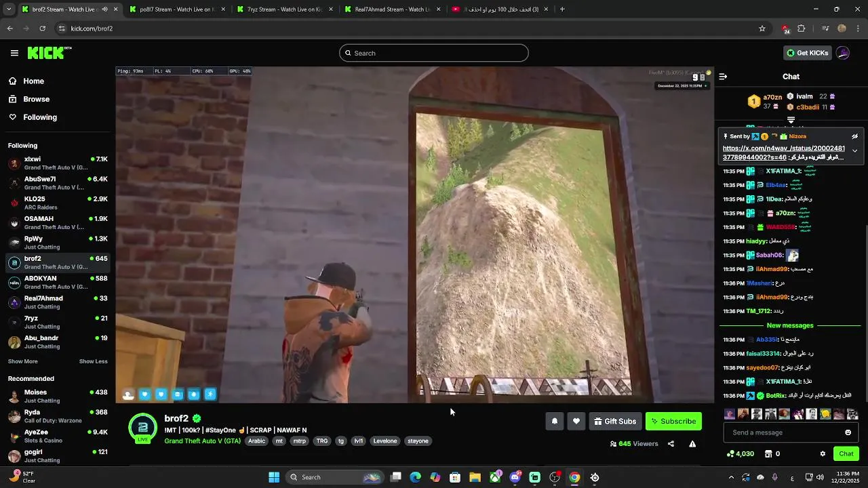The height and width of the screenshot is (488, 868).
Task: Reload the Kick page
Action: pyautogui.click(x=42, y=28)
